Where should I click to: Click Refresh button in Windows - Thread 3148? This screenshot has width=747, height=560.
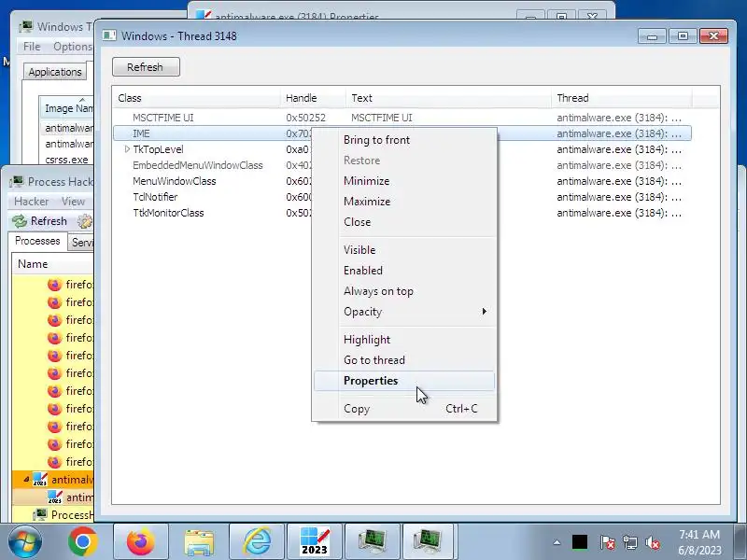pos(146,67)
